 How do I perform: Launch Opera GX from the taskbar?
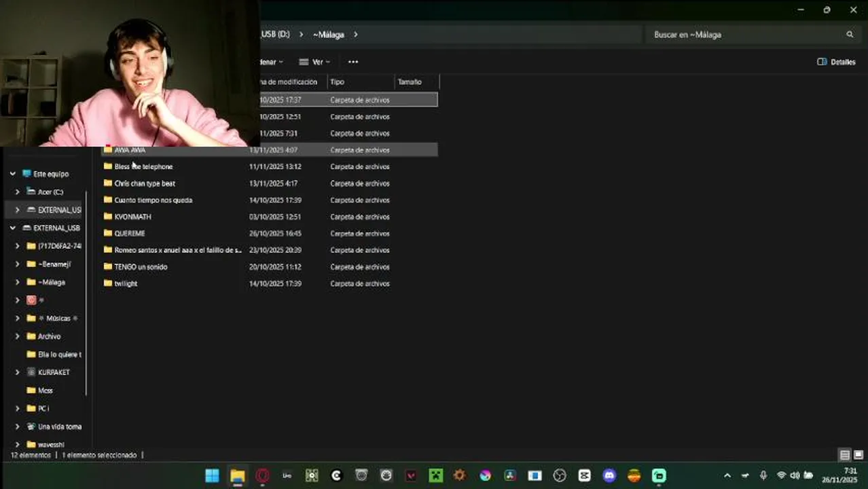262,475
